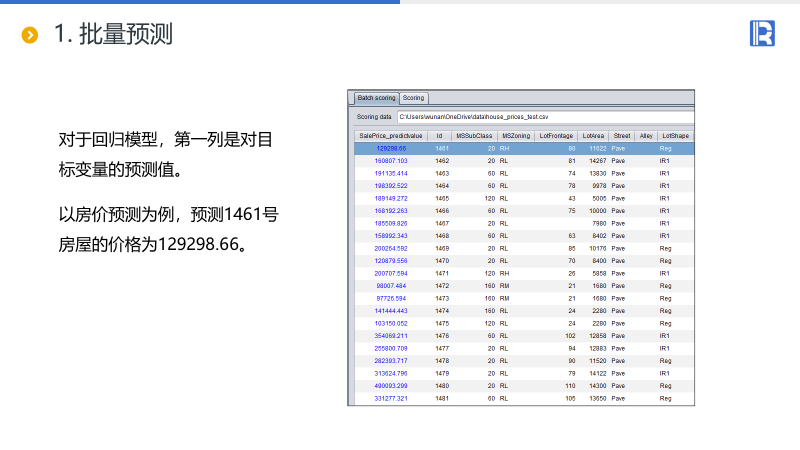Open the Scoring tab
This screenshot has height=450, width=800.
[x=414, y=98]
